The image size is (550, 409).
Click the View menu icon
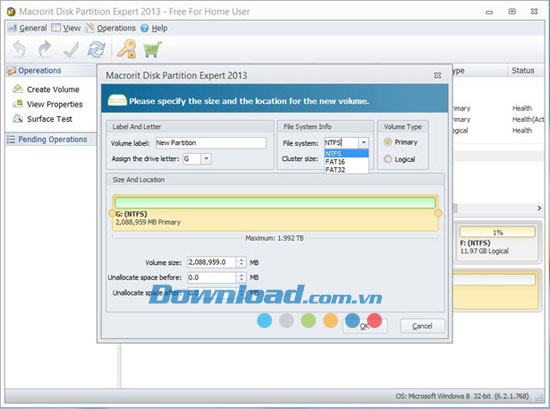click(x=55, y=28)
